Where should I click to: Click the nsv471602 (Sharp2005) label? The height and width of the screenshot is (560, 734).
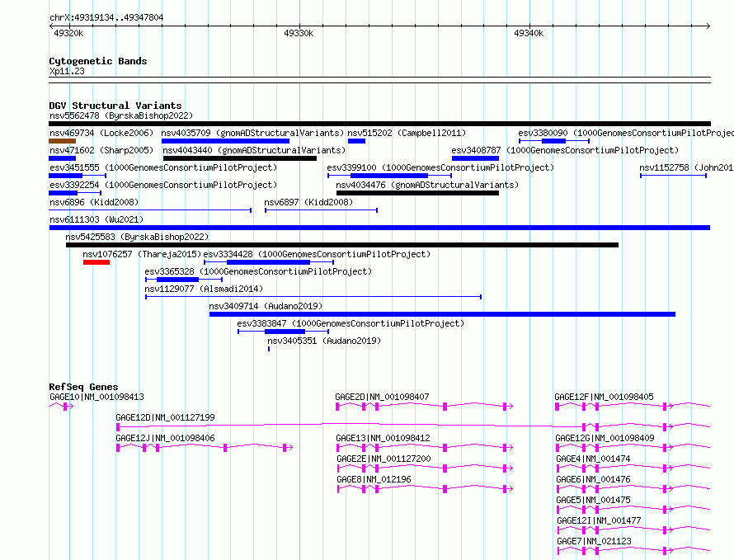101,150
